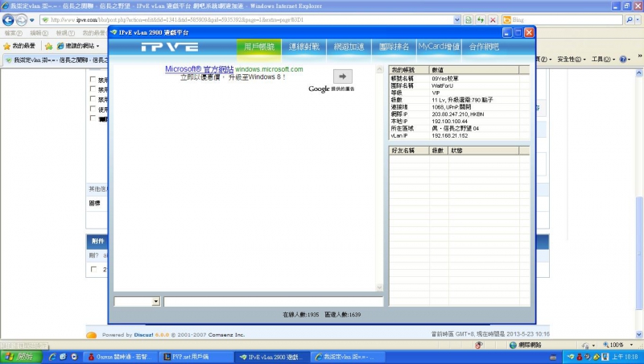This screenshot has width=644, height=364.
Task: Click the 狀態 friends column header
Action: (484, 151)
